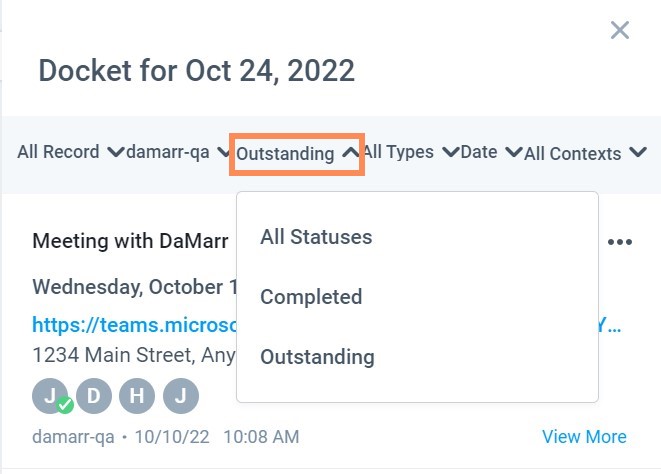Viewport: 661px width, 474px height.
Task: Expand the Date sort dropdown
Action: tap(491, 152)
